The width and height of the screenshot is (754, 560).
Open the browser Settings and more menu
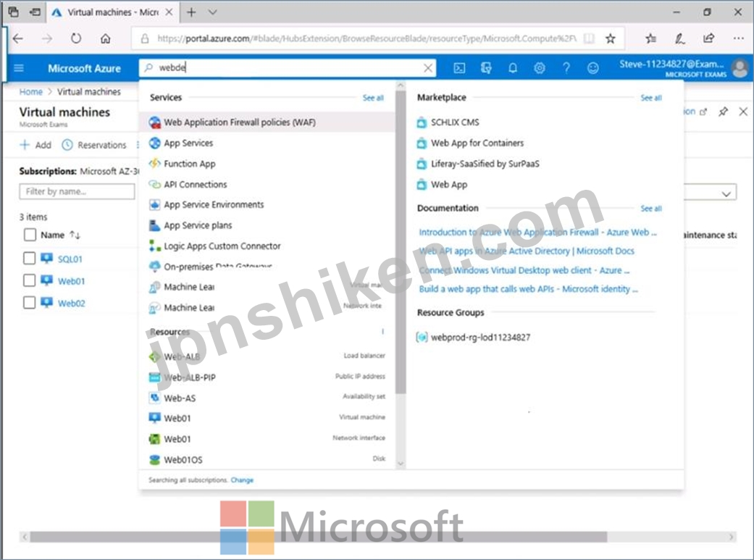[x=739, y=38]
